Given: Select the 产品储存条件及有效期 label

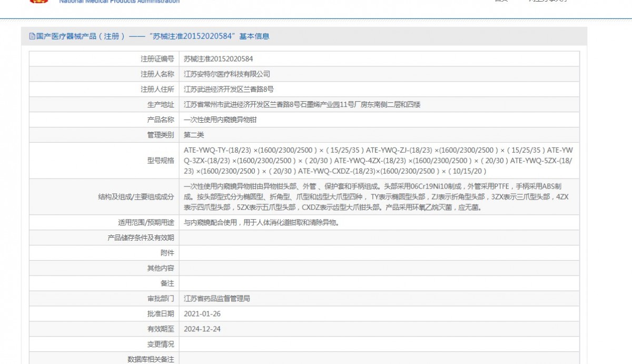Looking at the screenshot, I should click(140, 238).
